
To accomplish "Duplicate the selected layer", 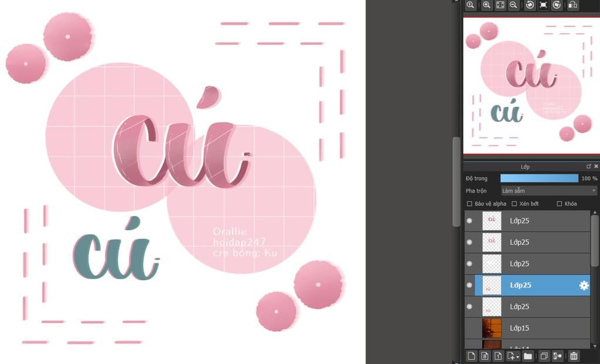I will pos(544,356).
